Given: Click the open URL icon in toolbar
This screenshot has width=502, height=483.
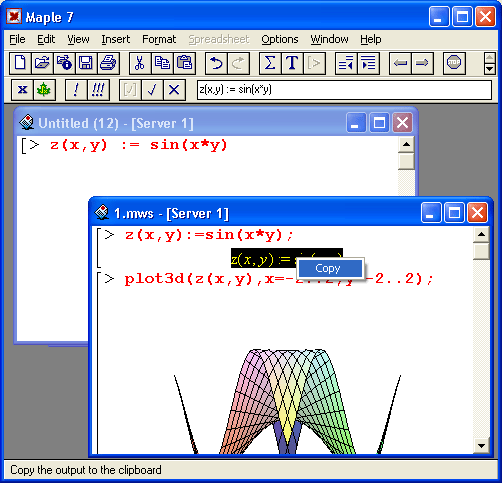Looking at the screenshot, I should point(64,63).
